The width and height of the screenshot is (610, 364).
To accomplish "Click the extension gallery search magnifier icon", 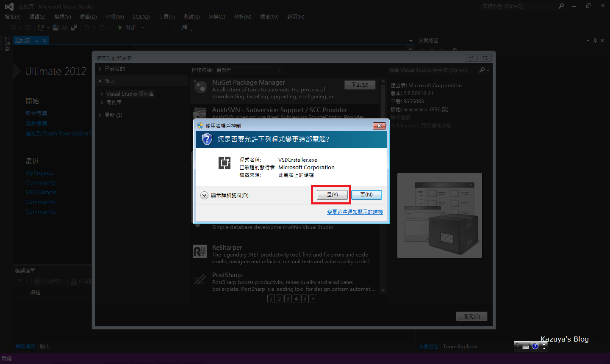I will [482, 70].
